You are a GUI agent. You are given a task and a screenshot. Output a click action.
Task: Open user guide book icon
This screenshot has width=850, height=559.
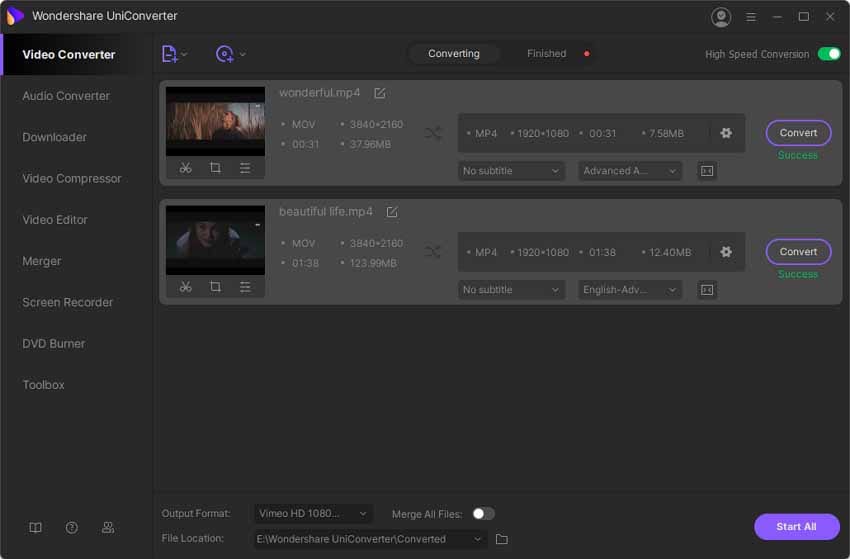(35, 528)
